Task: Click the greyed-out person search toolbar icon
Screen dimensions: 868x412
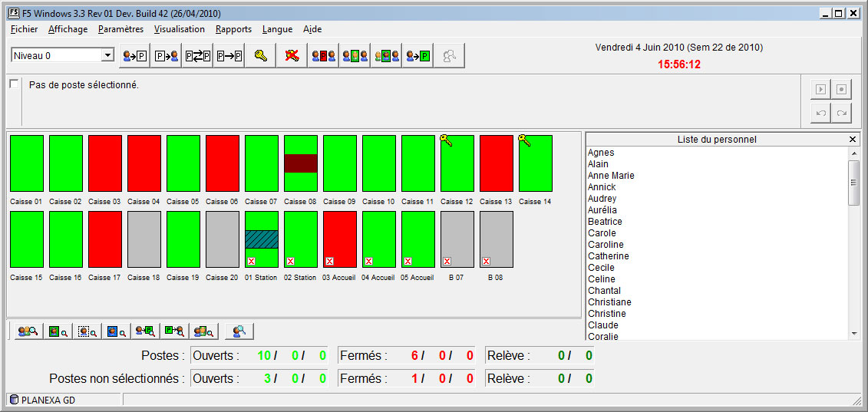Action: [449, 56]
